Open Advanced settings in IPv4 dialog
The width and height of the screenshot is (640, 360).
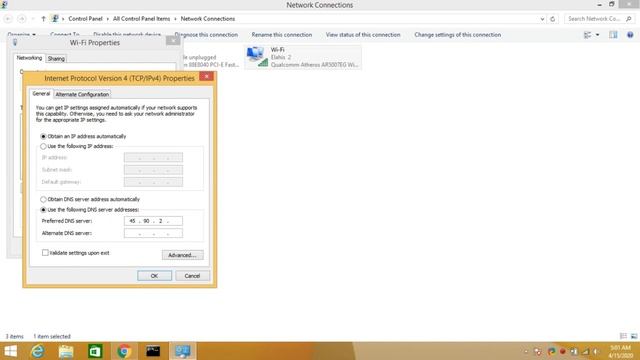coord(182,255)
